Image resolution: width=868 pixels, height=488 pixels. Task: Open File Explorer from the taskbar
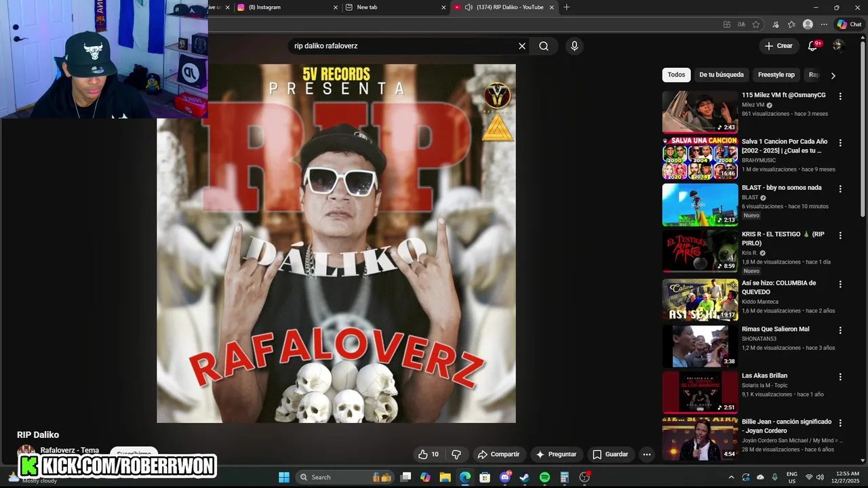445,477
